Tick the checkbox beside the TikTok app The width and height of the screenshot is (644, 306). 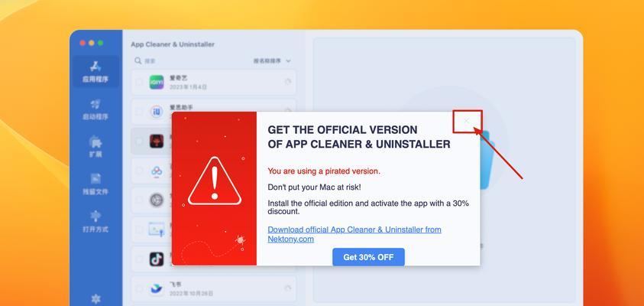click(x=139, y=259)
